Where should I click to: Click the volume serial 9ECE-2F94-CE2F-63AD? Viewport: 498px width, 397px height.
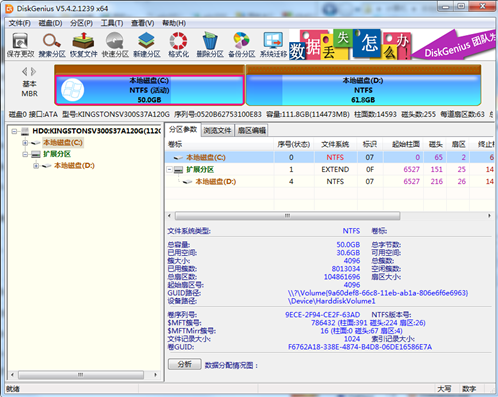(x=322, y=315)
